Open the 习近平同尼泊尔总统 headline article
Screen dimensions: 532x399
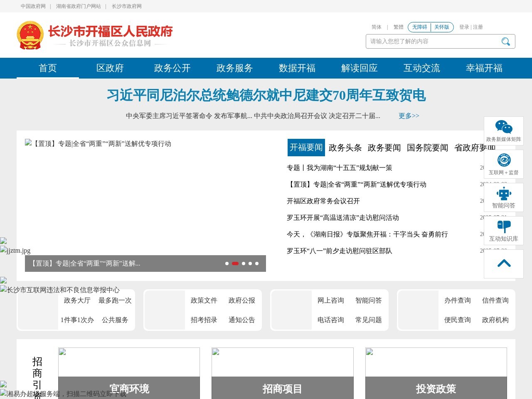click(x=266, y=95)
